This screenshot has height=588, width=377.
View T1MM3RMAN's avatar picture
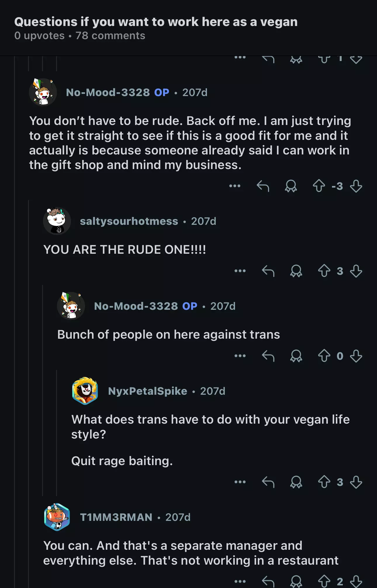click(57, 517)
